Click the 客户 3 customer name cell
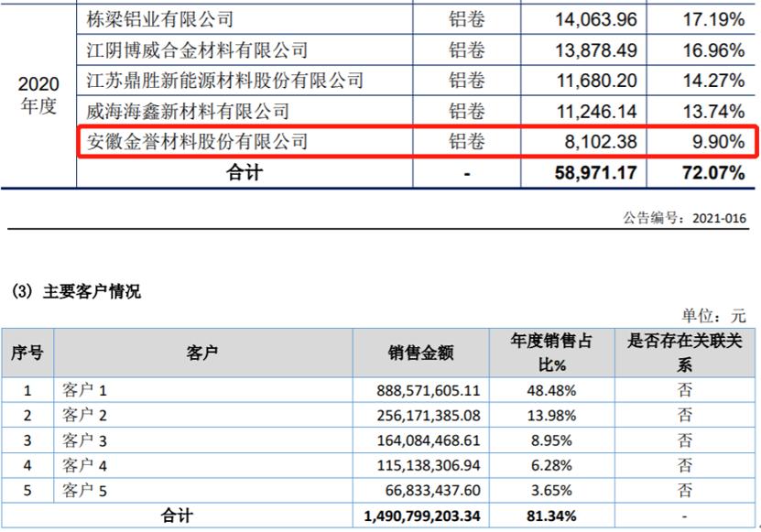Screen dimensions: 761x532 85,440
